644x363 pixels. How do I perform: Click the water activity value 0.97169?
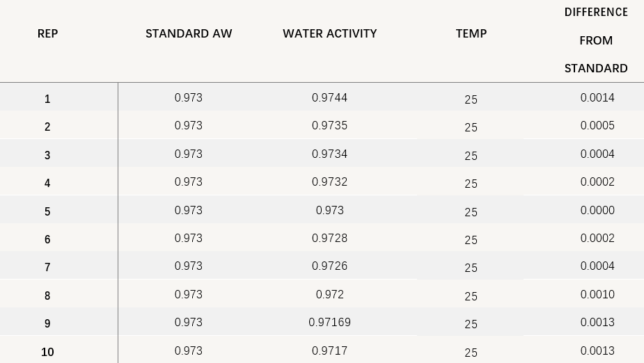point(330,323)
